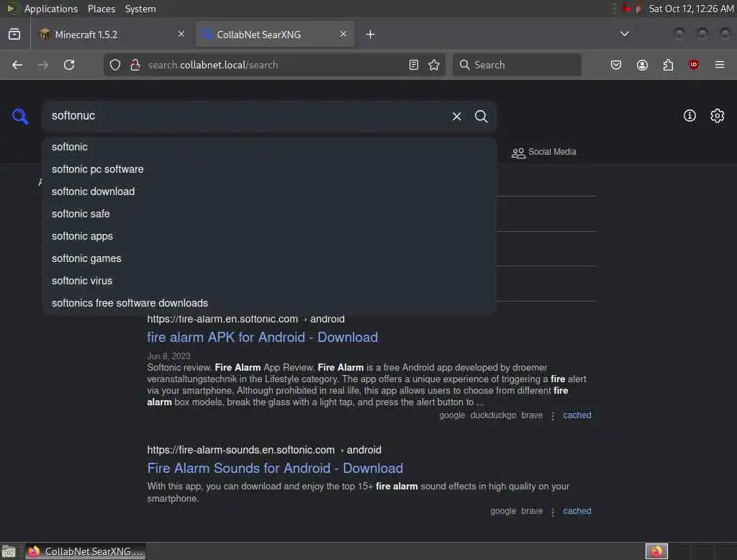Screen dimensions: 737x560
Task: Switch to CollabNet SearXNG tab
Action: (x=275, y=35)
